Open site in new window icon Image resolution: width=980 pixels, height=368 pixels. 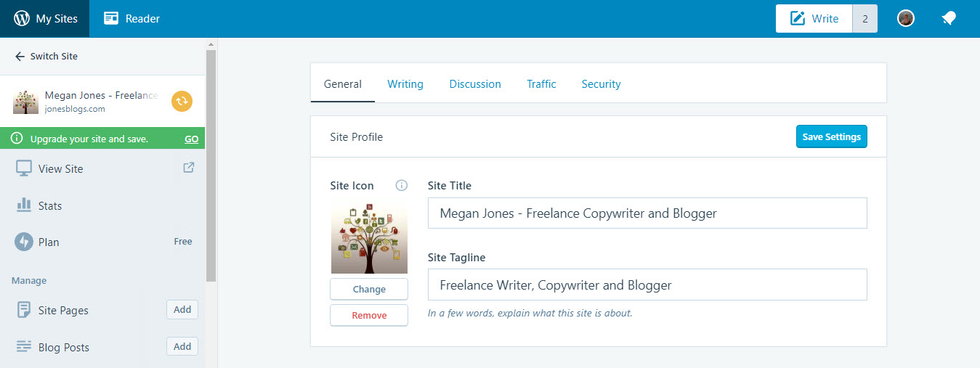click(x=188, y=168)
